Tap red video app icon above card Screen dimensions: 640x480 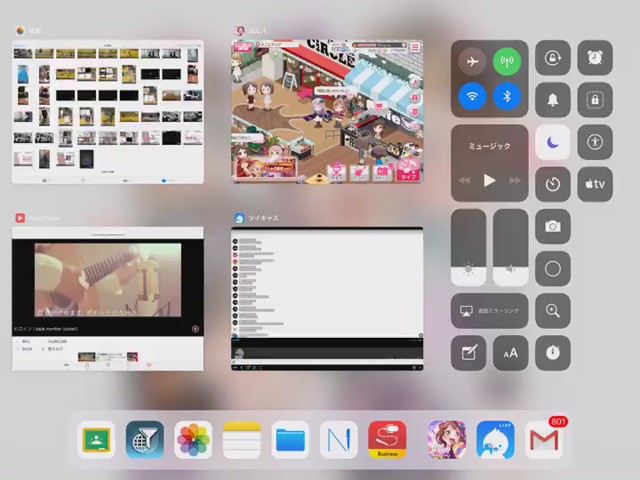pos(20,218)
